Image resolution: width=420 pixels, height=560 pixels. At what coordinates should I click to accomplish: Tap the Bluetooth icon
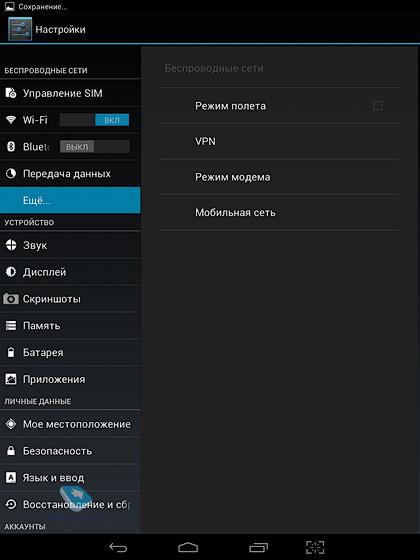pyautogui.click(x=11, y=146)
